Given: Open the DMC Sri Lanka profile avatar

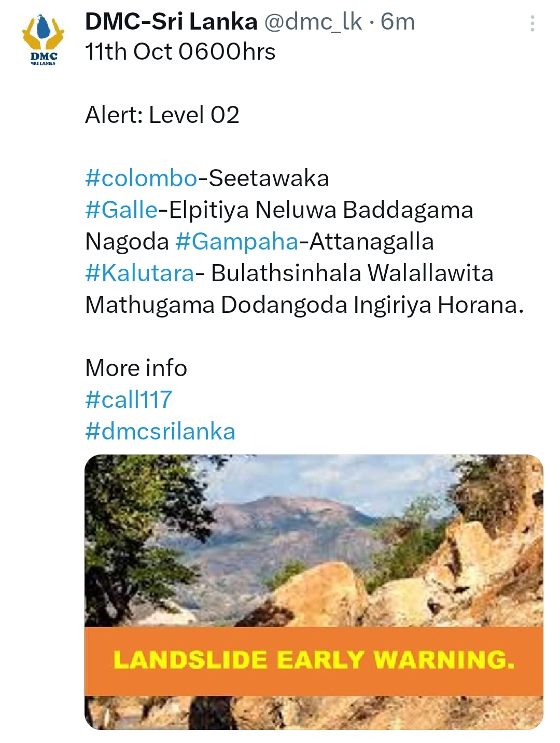Looking at the screenshot, I should pyautogui.click(x=43, y=40).
